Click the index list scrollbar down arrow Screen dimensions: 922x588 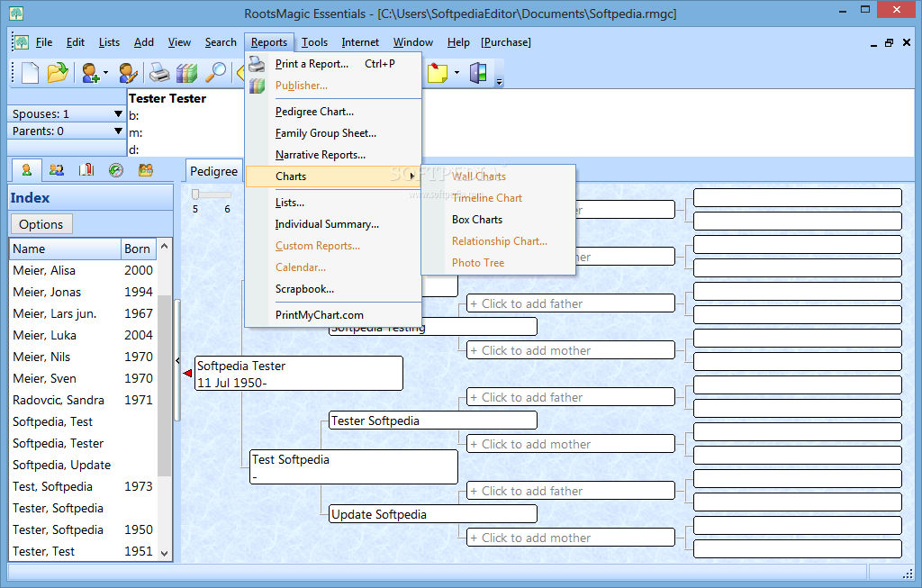click(165, 553)
